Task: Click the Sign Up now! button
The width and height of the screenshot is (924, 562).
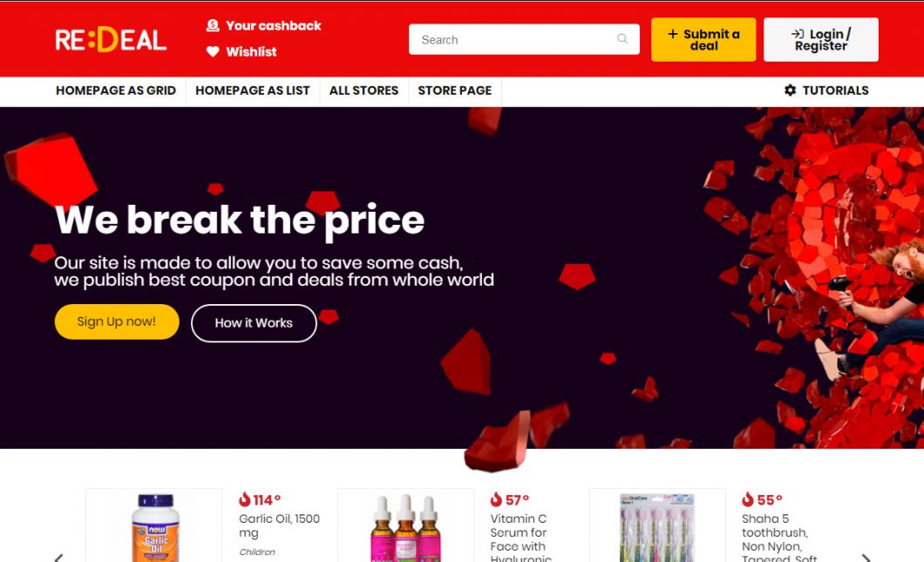Action: tap(117, 322)
